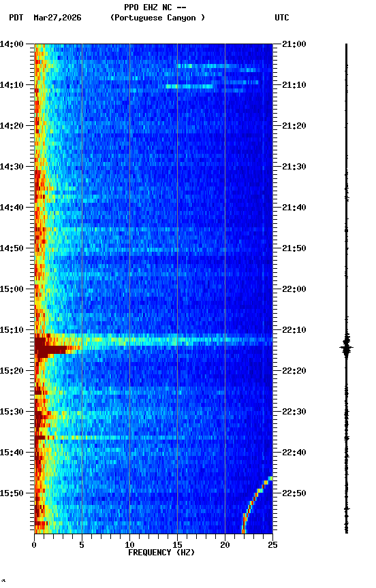
Task: Click the 22:10 UTC time label
Action: pyautogui.click(x=294, y=330)
